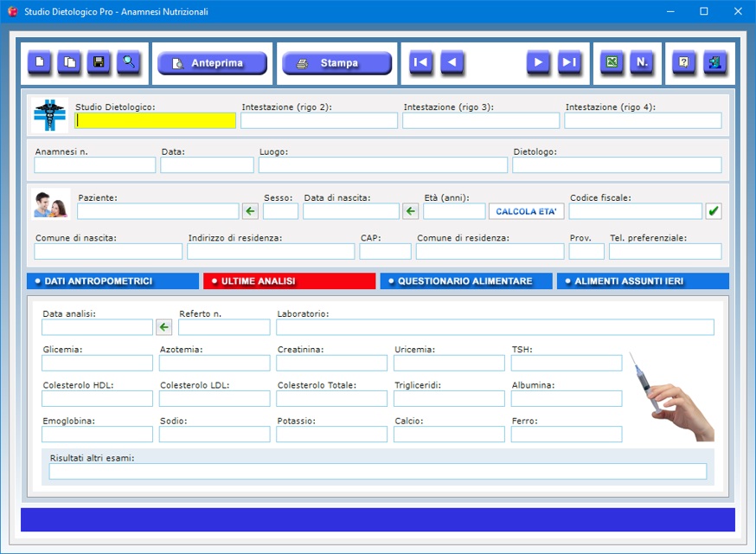
Task: Go to the previous record
Action: (452, 62)
